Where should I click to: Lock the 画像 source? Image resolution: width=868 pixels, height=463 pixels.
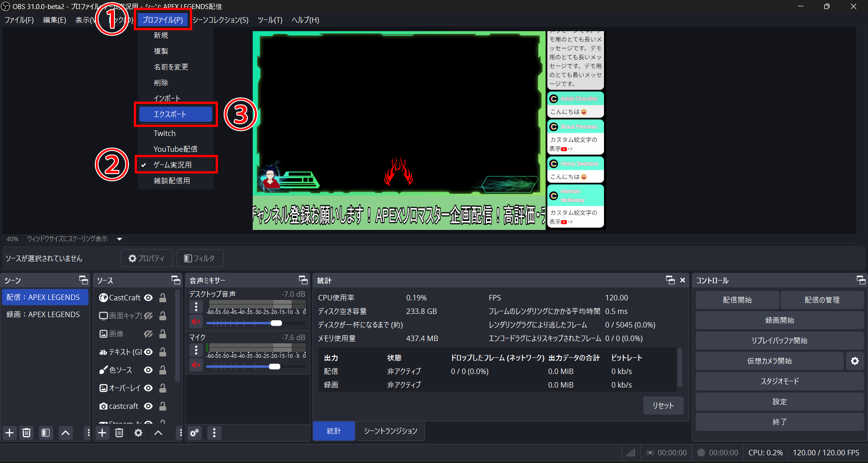coord(163,334)
